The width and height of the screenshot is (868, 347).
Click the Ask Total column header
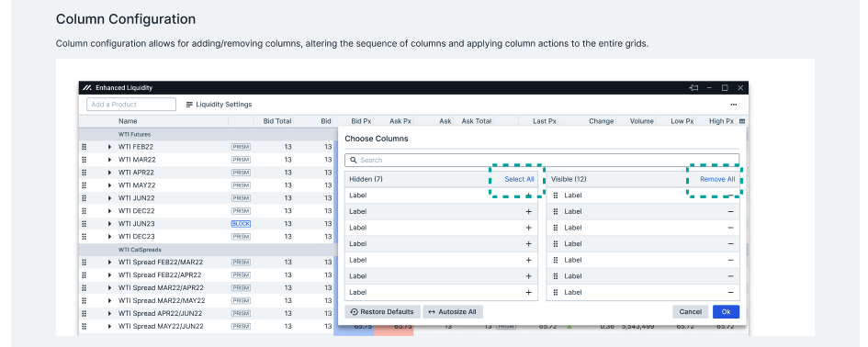477,121
